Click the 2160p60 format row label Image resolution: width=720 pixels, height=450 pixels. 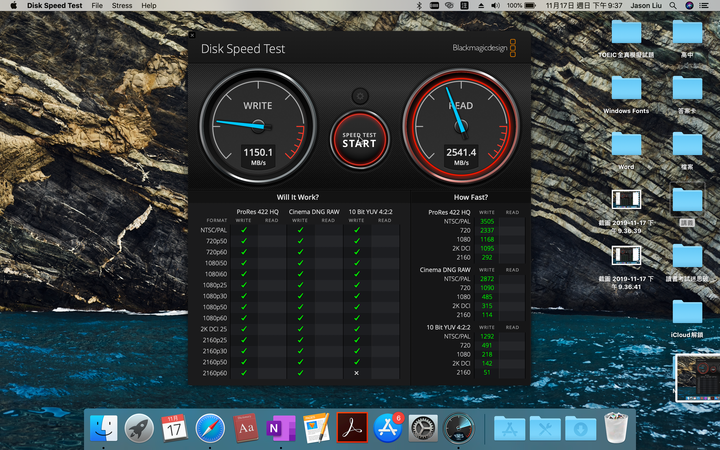215,373
